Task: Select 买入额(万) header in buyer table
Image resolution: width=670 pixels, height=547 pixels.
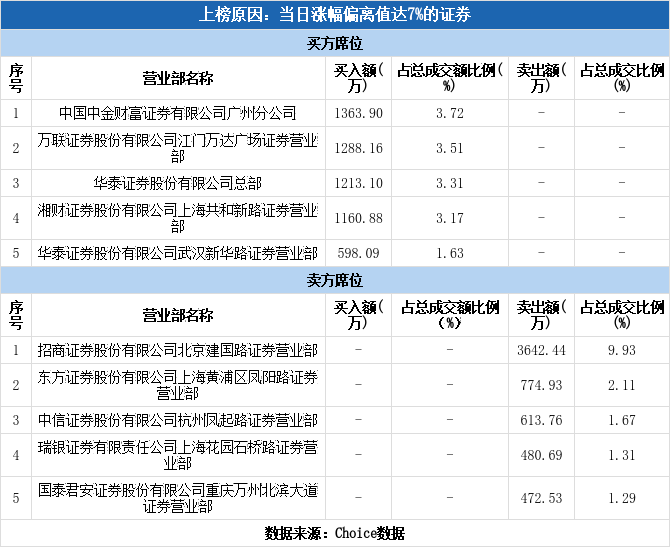Action: 359,78
